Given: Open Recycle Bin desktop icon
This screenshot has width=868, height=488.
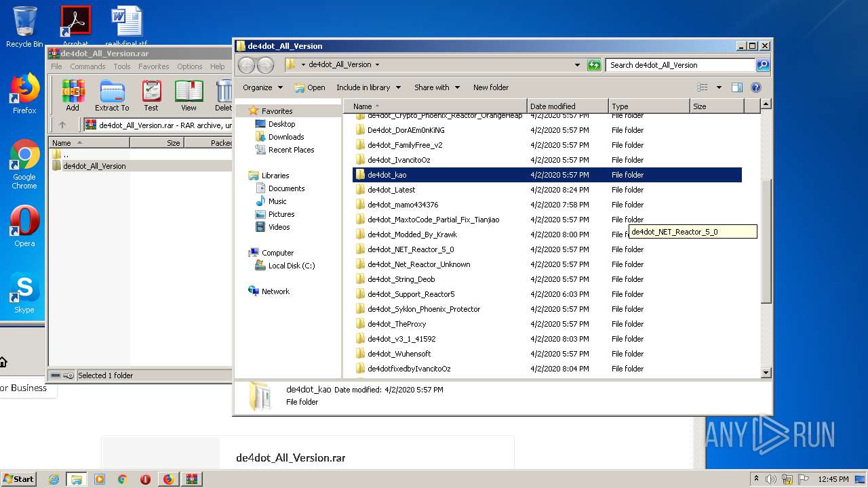Looking at the screenshot, I should click(x=24, y=27).
